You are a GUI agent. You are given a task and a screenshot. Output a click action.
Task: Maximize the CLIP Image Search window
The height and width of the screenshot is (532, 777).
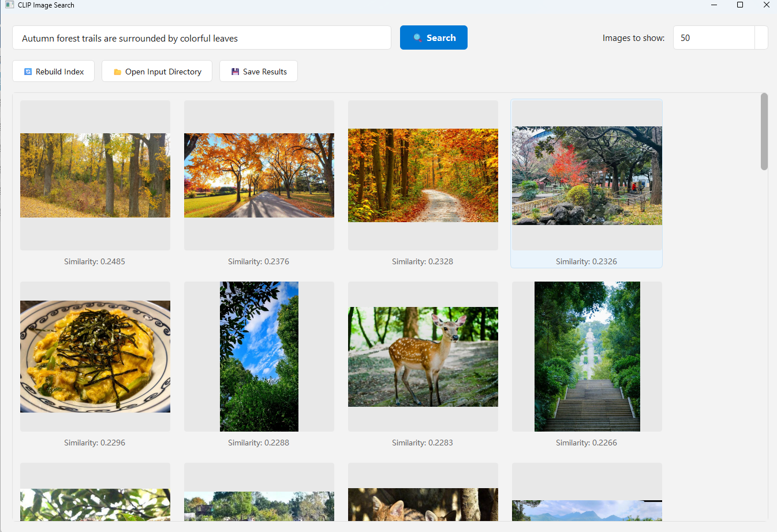click(740, 5)
